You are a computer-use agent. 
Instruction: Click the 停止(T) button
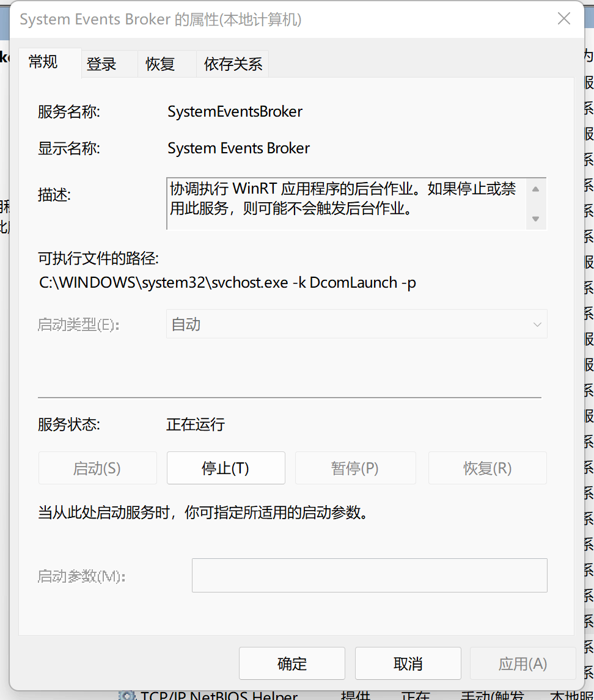[226, 468]
